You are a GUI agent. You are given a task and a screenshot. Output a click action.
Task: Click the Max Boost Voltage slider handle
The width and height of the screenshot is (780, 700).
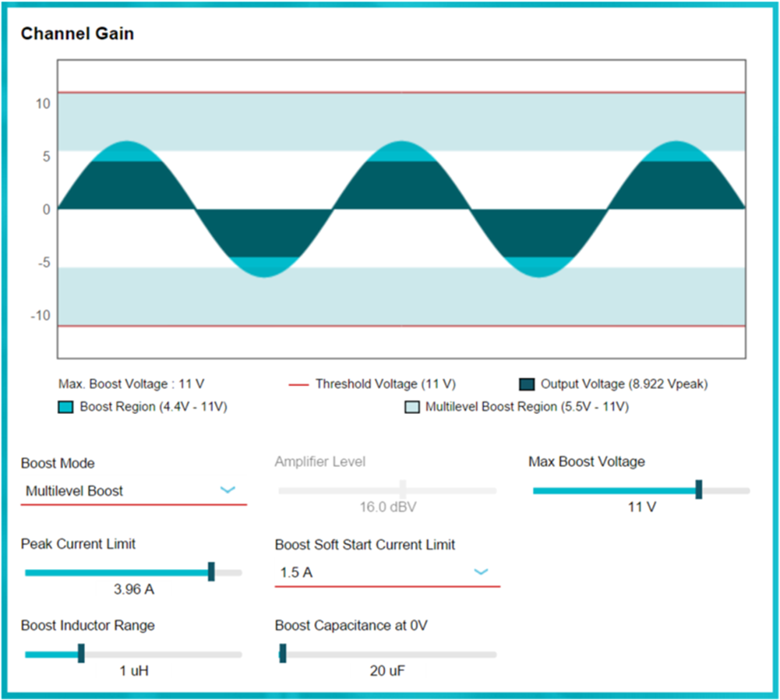[x=698, y=490]
